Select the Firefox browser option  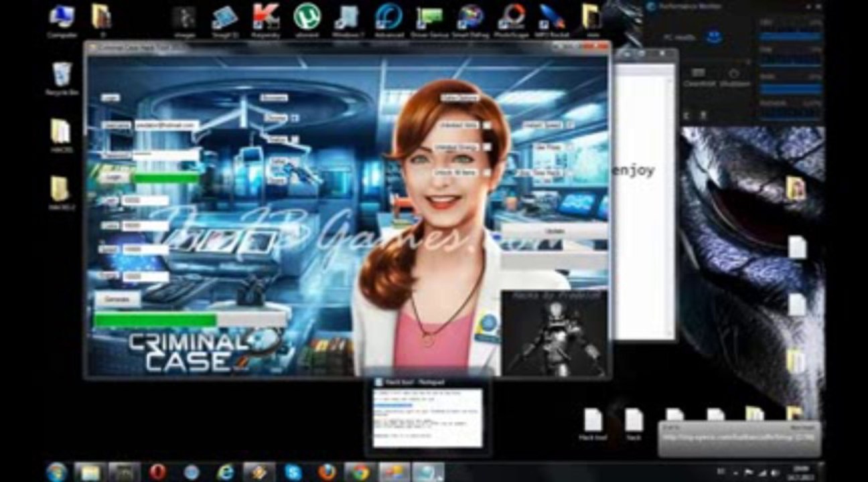[x=295, y=139]
